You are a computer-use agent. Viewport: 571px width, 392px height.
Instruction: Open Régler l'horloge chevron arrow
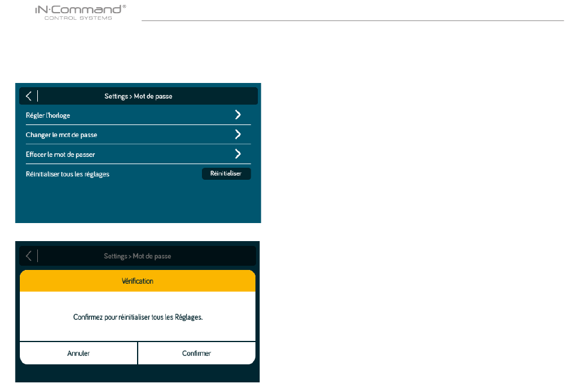coord(238,115)
